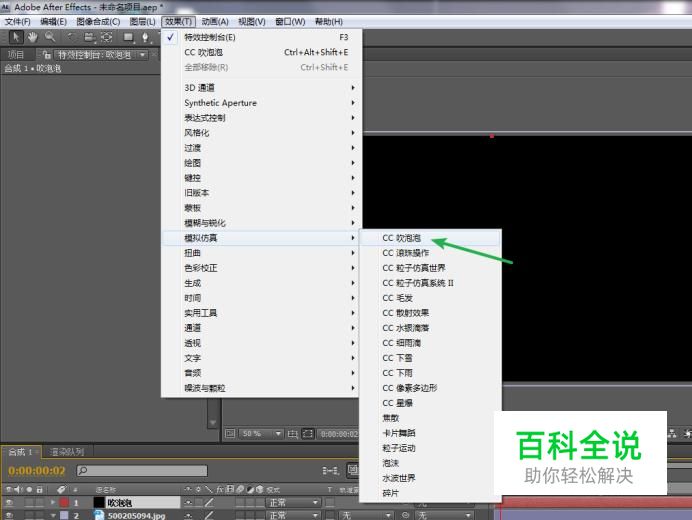Click the always preview icon left of 50%
The height and width of the screenshot is (520, 692).
[230, 434]
